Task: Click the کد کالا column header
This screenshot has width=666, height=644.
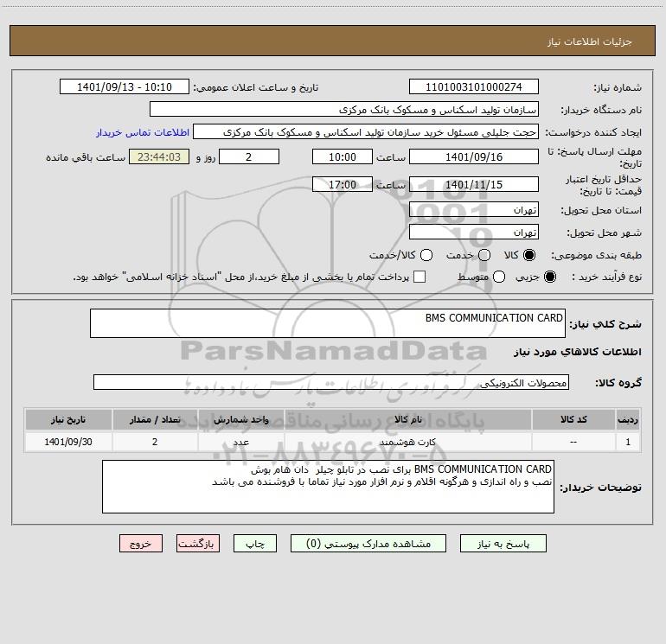Action: pyautogui.click(x=573, y=419)
